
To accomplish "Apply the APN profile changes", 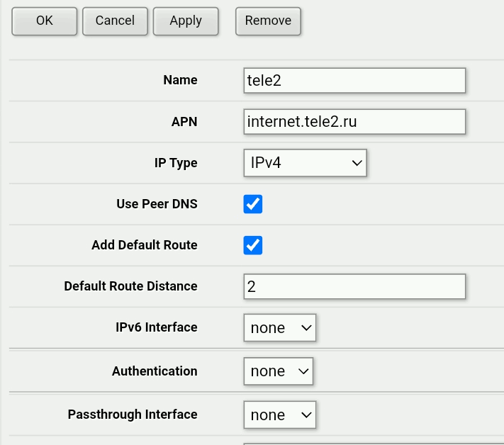I will click(186, 21).
